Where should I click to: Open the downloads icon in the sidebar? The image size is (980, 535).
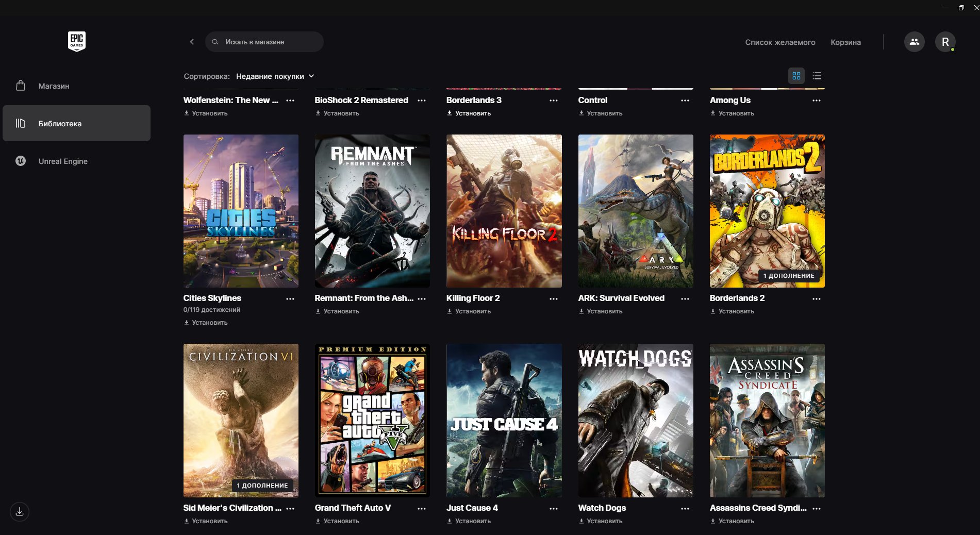point(20,512)
